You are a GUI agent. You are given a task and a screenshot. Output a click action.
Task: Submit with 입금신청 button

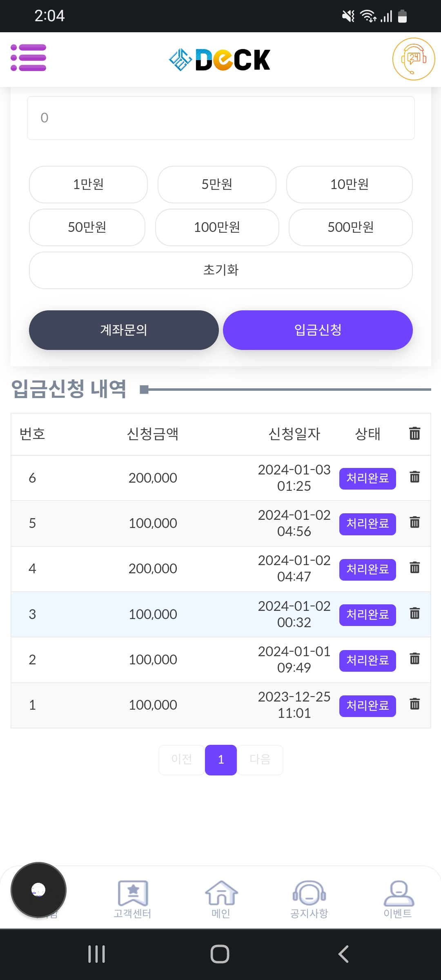pyautogui.click(x=318, y=330)
